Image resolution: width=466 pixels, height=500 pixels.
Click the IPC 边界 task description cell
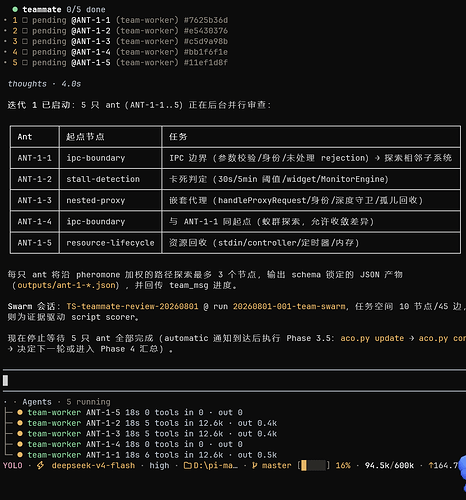pyautogui.click(x=311, y=158)
